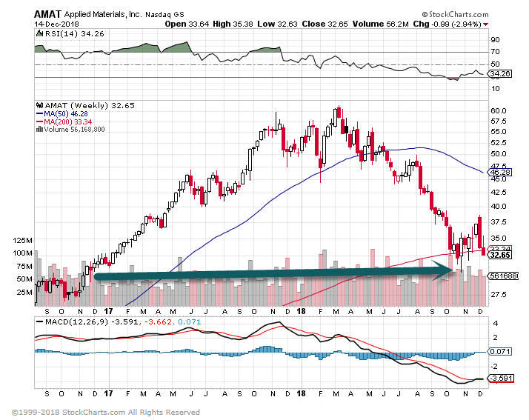
Task: Click the AMAT (Weekly) 32.65 legend label
Action: [90, 106]
